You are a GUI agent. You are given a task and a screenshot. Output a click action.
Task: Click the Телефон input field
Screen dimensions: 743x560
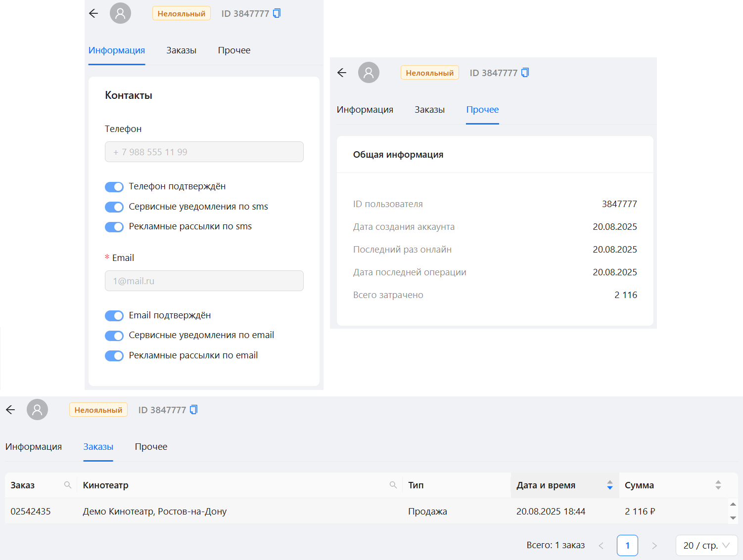coord(204,152)
